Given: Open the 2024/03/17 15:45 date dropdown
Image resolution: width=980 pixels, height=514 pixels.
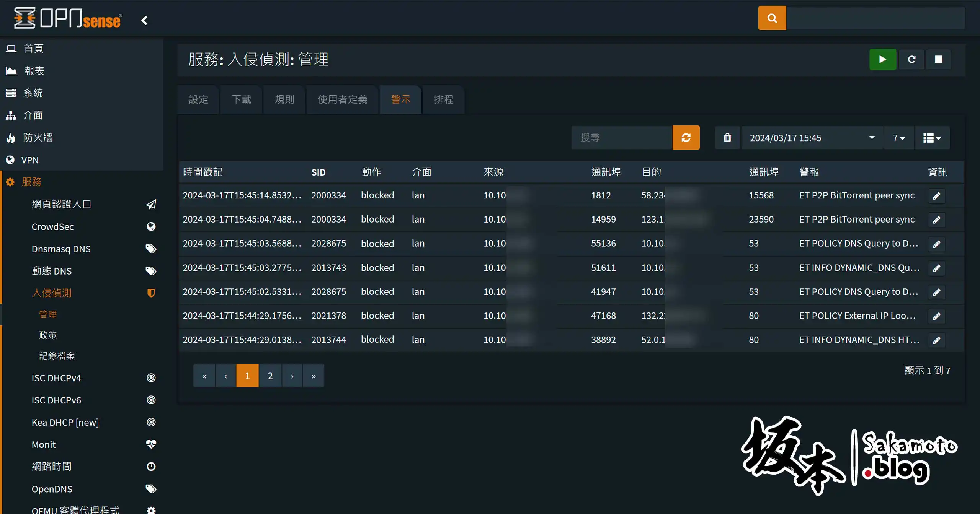Looking at the screenshot, I should coord(812,138).
